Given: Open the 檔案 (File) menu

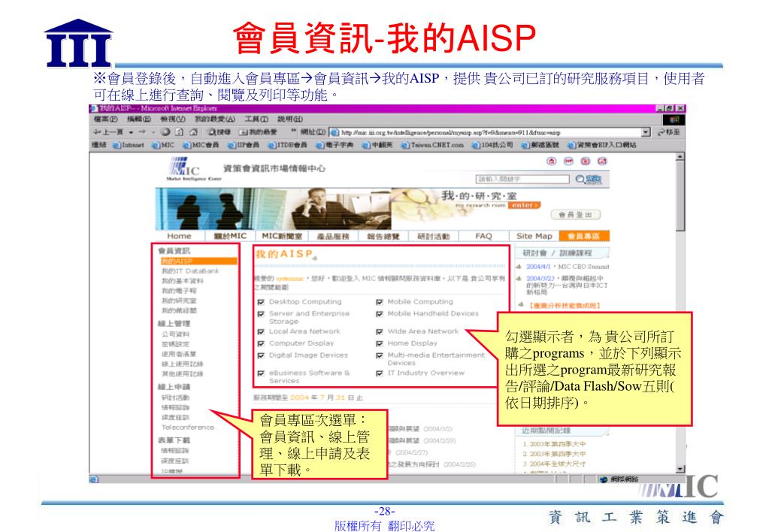Looking at the screenshot, I should [105, 119].
